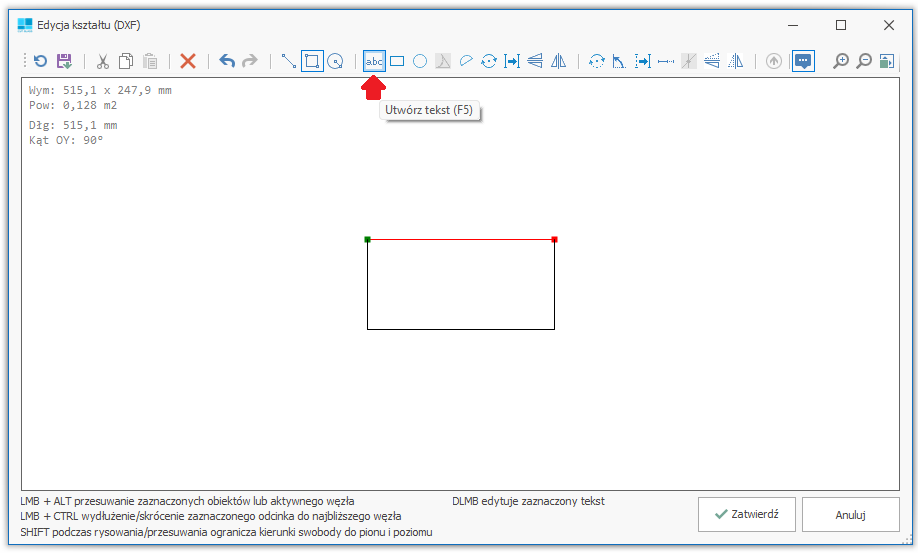Click the clipboard paste icon

(x=150, y=61)
